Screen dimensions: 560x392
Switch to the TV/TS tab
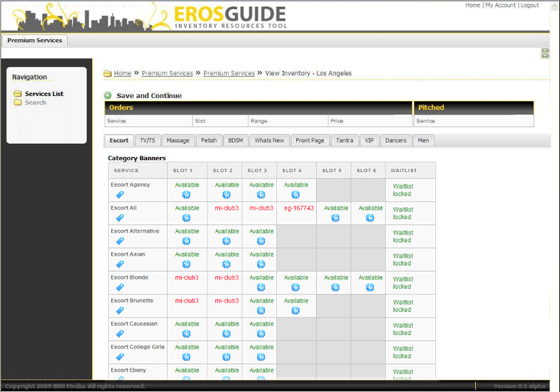tap(148, 141)
